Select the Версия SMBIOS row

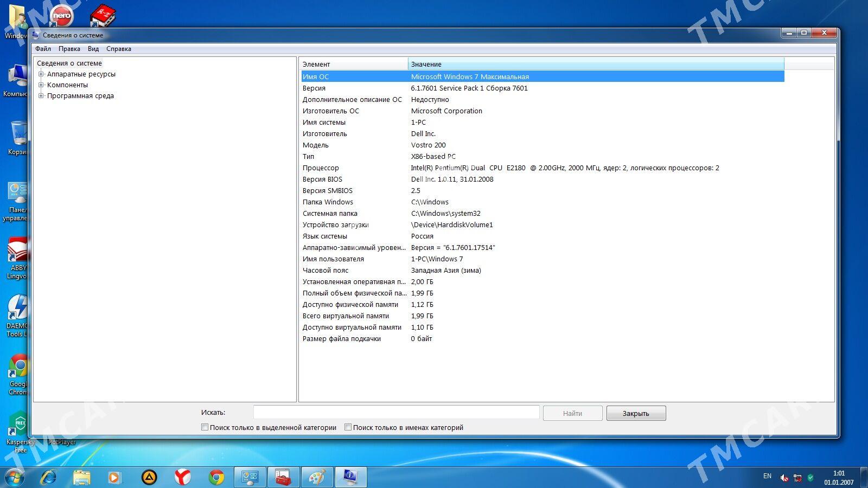pyautogui.click(x=542, y=190)
